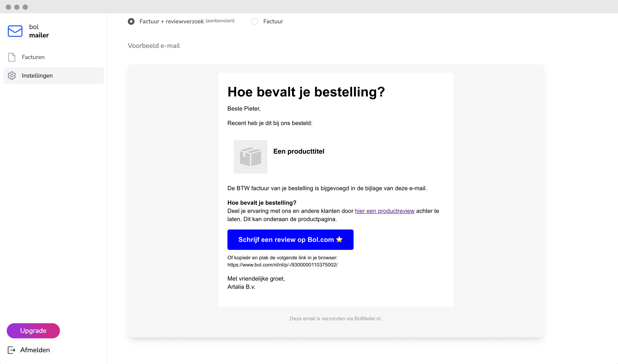Viewport: 618px width, 364px height.
Task: Click the 'bol mailer' brand name text
Action: pos(39,31)
